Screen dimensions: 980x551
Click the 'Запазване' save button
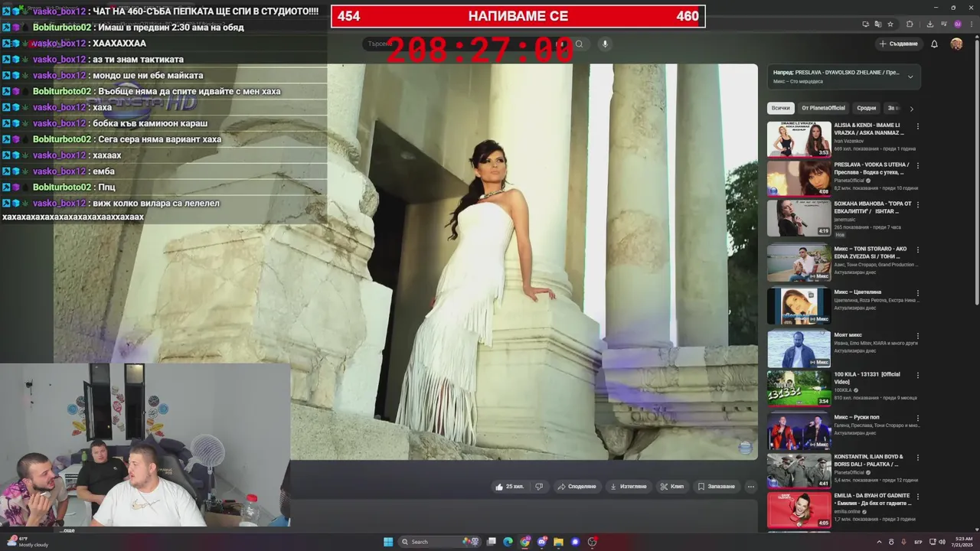coord(716,486)
